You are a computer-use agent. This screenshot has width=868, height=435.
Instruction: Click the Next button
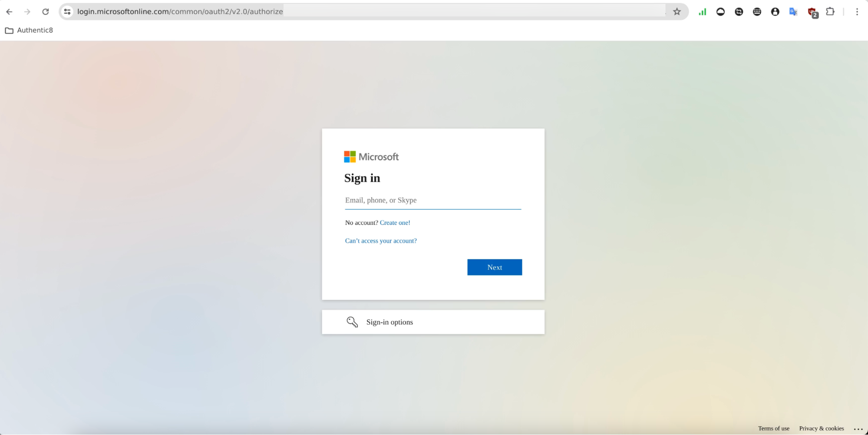(495, 267)
